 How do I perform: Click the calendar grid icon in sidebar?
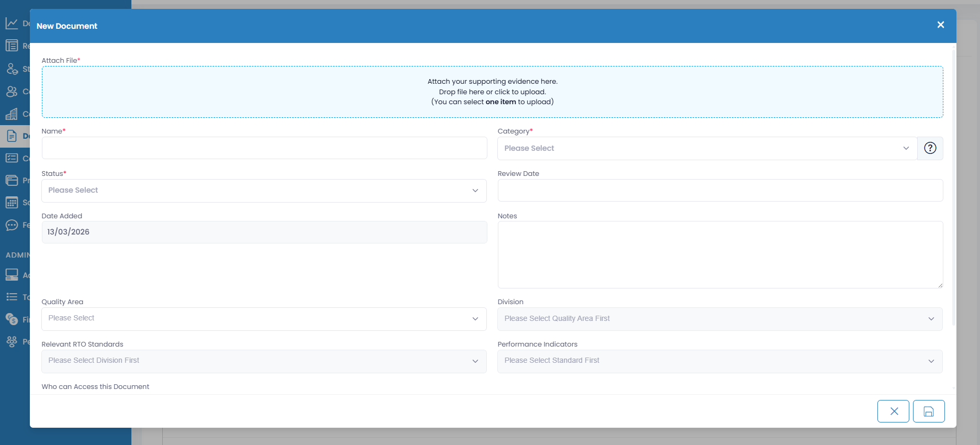[x=12, y=203]
